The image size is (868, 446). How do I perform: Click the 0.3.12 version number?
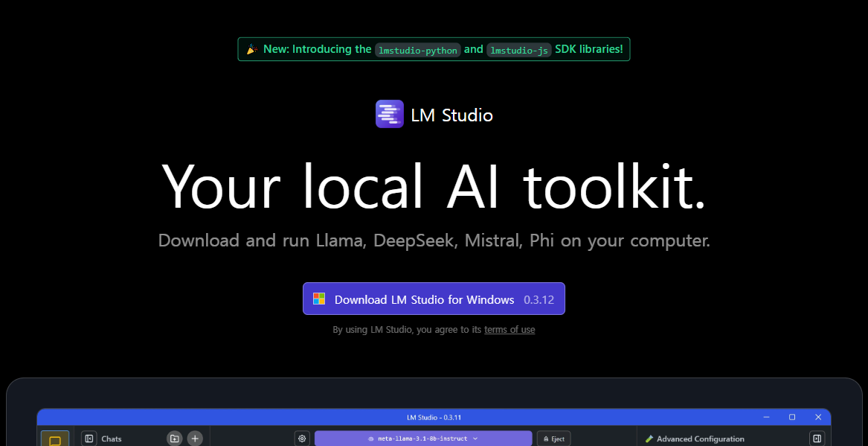coord(539,300)
